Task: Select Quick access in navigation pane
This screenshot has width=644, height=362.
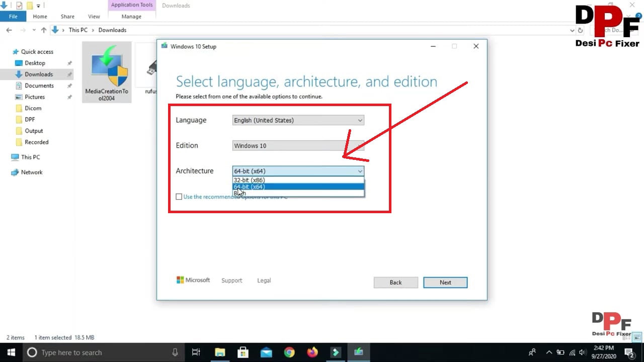Action: pos(37,52)
